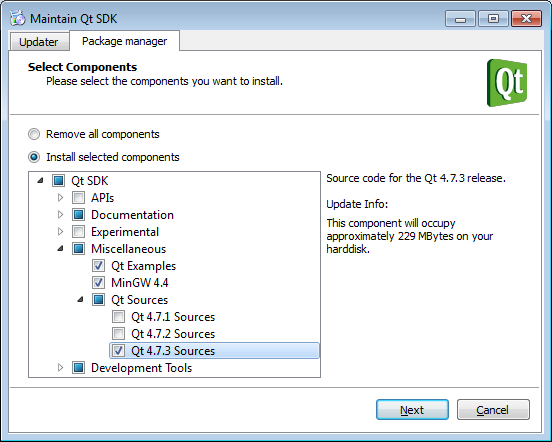Toggle the APIs checkbox

pyautogui.click(x=79, y=197)
